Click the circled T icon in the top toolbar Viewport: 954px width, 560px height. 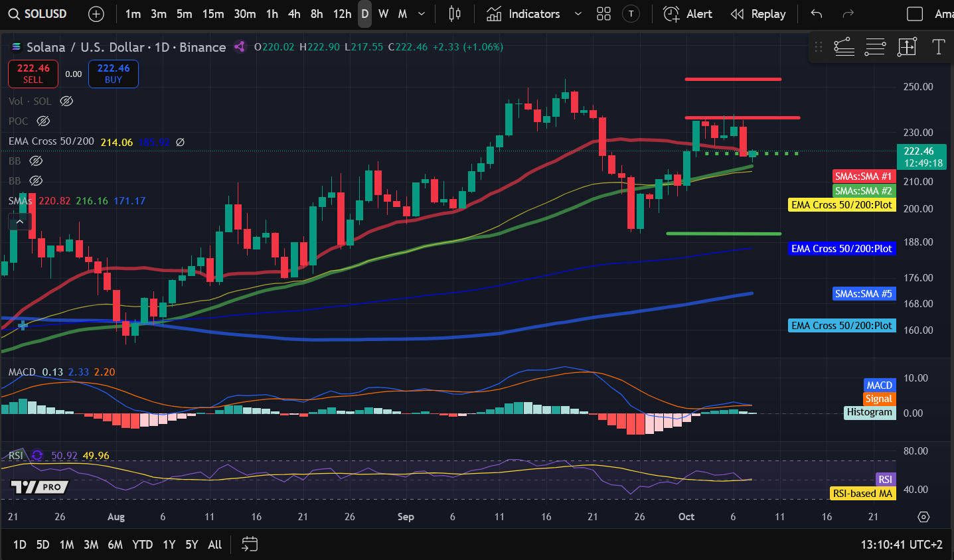(631, 14)
